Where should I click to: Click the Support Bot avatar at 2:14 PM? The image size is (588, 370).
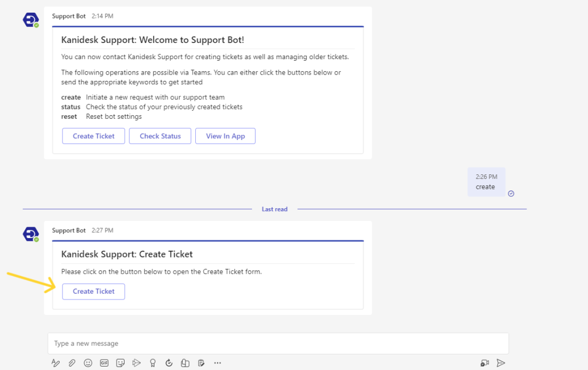[x=31, y=20]
